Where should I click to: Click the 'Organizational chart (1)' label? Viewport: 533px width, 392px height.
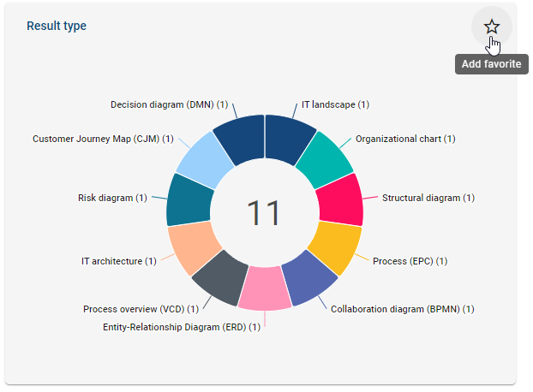click(x=405, y=138)
